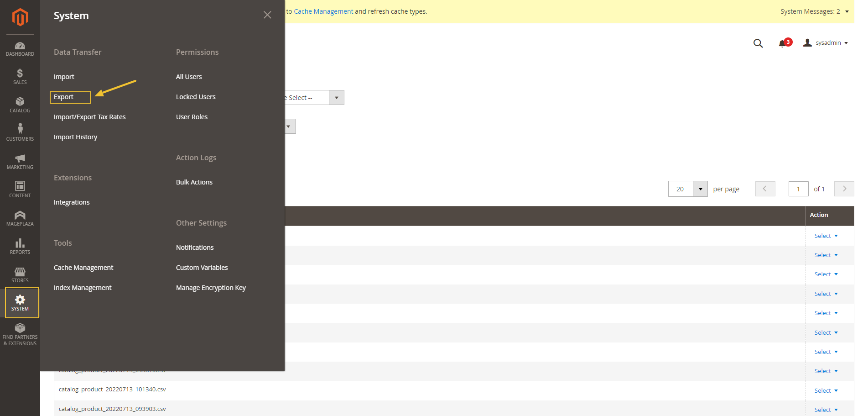Open the Reports sidebar menu
Viewport: 868px width, 416px height.
point(20,247)
